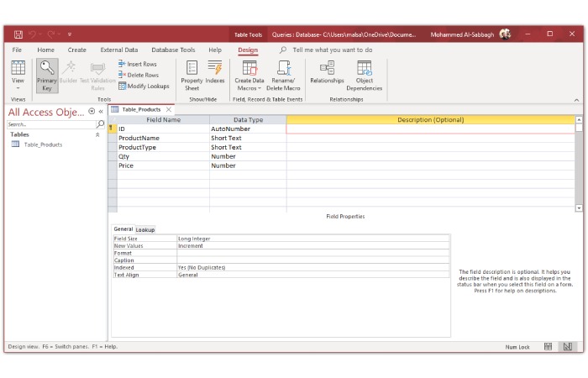Click the Undo arrow icon

click(32, 34)
